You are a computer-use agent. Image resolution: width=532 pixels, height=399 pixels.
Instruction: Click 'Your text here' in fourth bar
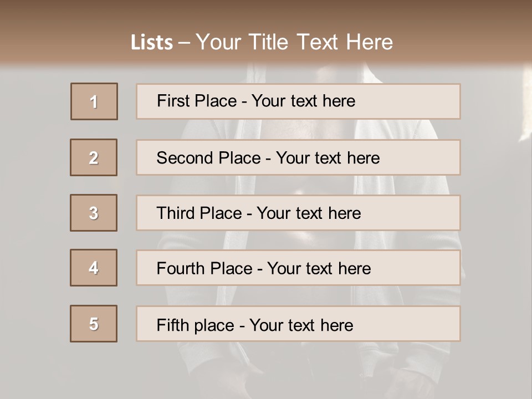[x=319, y=269]
